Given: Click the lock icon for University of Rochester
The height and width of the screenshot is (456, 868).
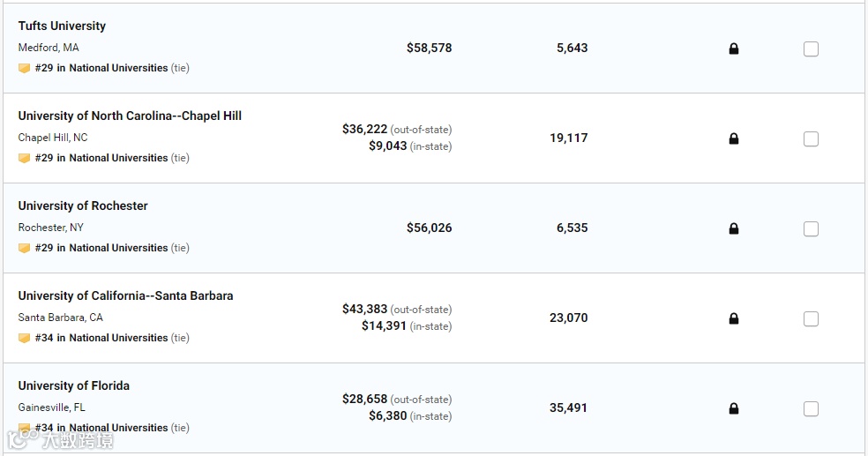Looking at the screenshot, I should click(734, 228).
